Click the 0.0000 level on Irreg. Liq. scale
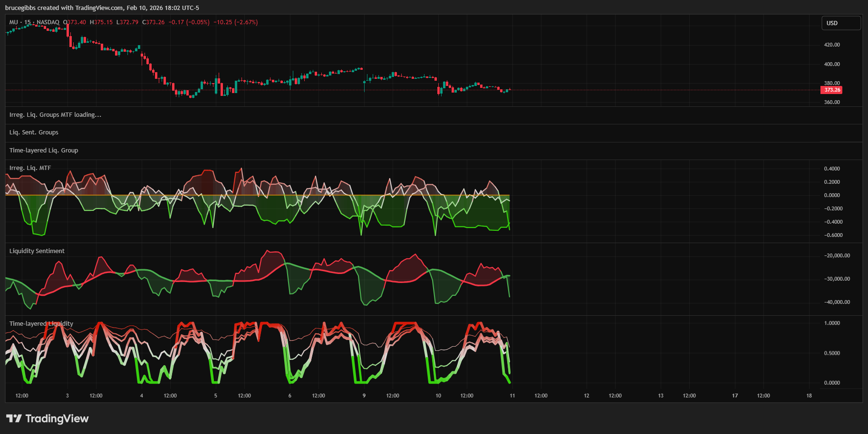The height and width of the screenshot is (434, 868). (832, 195)
